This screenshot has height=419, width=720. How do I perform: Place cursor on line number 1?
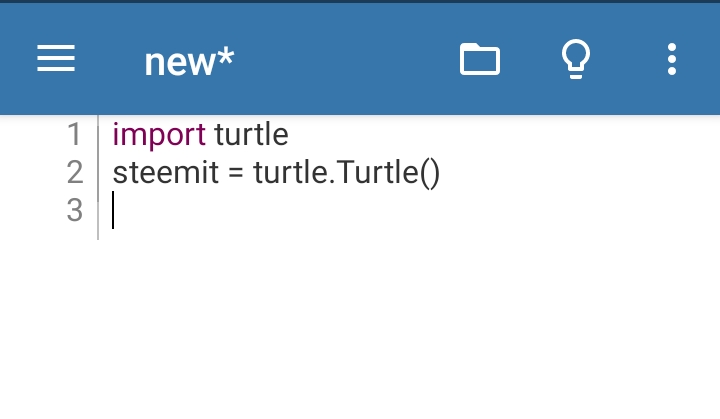(x=74, y=135)
